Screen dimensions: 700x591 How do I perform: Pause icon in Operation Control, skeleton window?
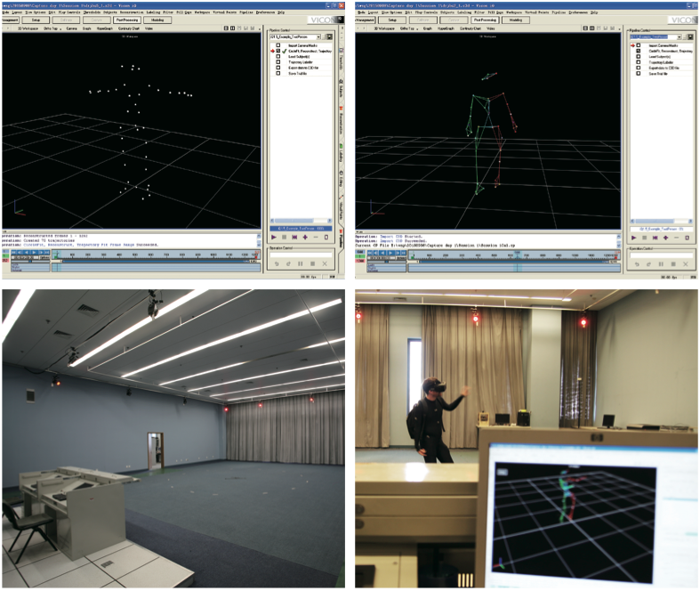coord(661,264)
